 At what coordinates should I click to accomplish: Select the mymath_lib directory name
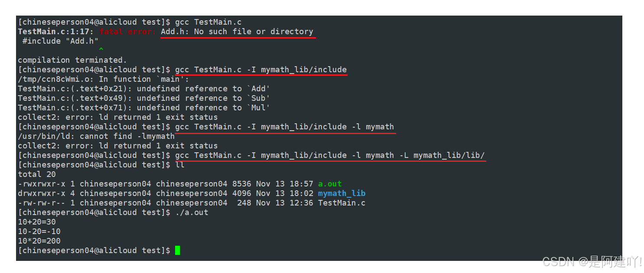342,193
